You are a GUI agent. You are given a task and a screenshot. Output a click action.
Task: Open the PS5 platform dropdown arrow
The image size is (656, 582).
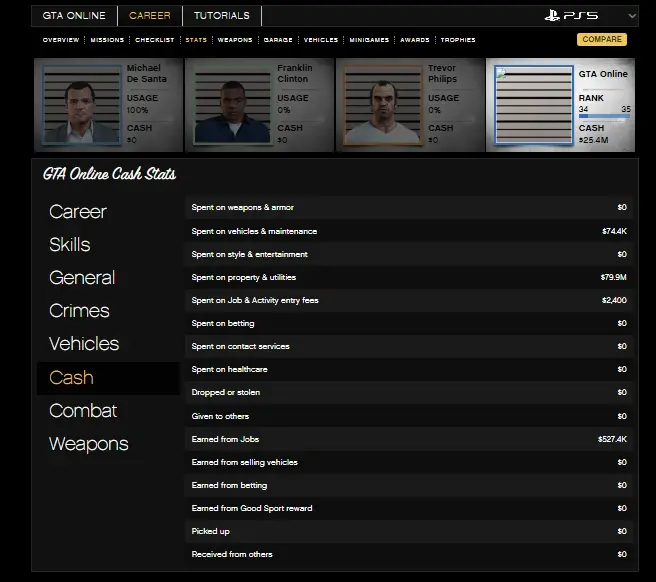(632, 16)
